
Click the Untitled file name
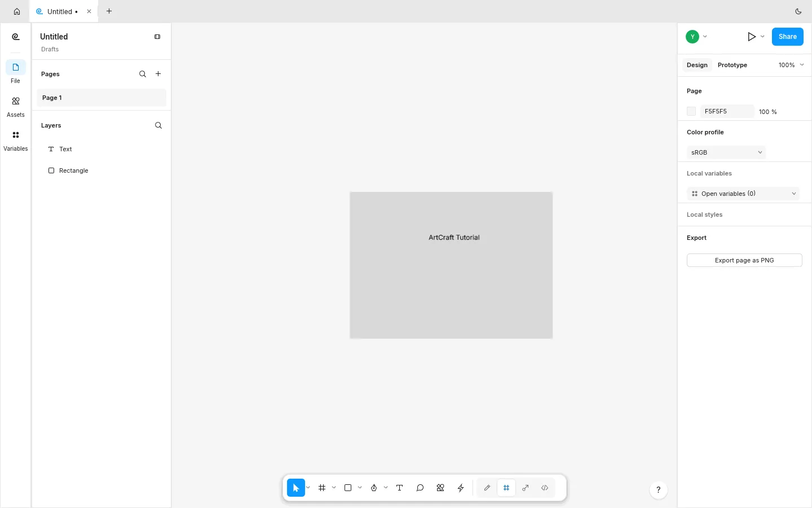54,37
